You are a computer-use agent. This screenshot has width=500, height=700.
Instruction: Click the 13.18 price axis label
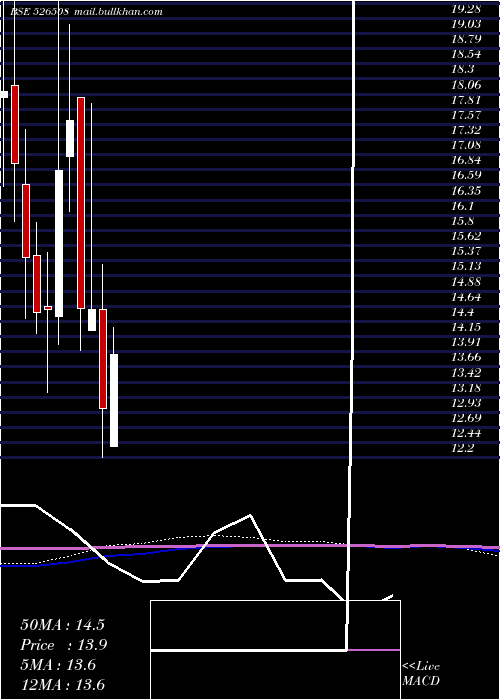(466, 388)
